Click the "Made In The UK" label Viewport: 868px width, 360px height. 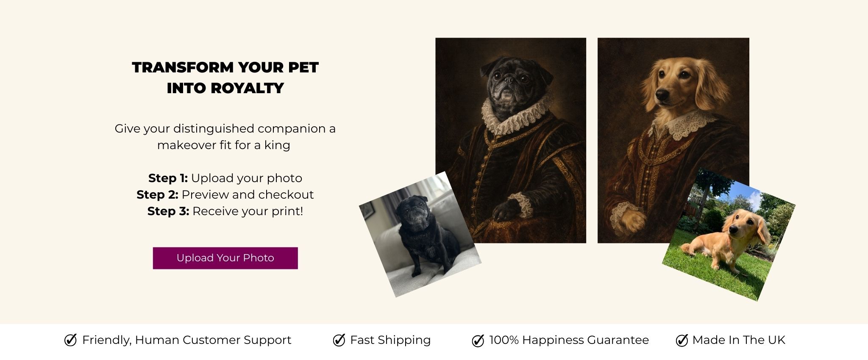[739, 340]
